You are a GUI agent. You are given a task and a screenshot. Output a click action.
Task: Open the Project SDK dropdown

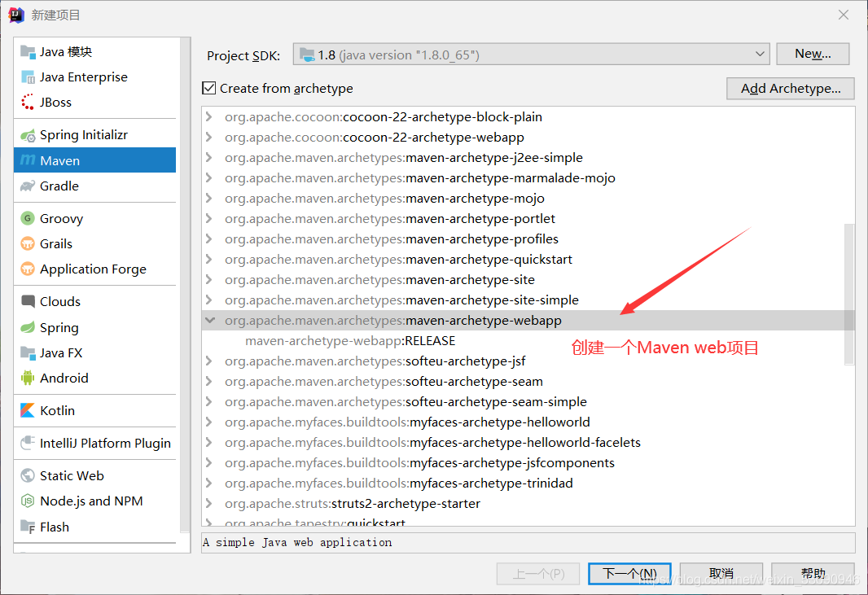point(532,55)
